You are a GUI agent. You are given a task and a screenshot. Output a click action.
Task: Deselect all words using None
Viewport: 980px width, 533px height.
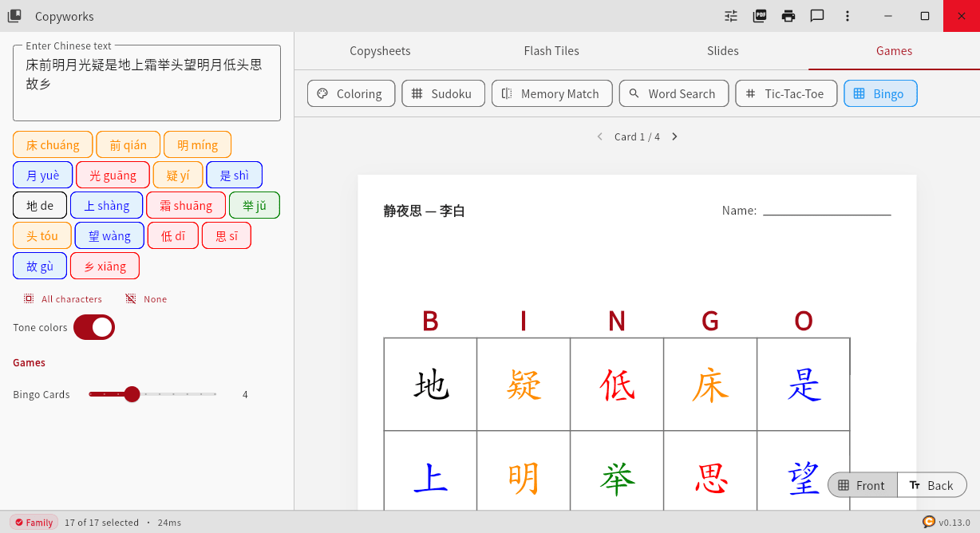click(x=146, y=298)
